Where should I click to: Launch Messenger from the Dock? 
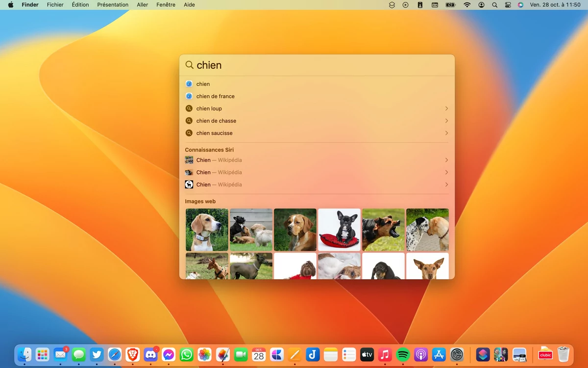click(x=169, y=354)
